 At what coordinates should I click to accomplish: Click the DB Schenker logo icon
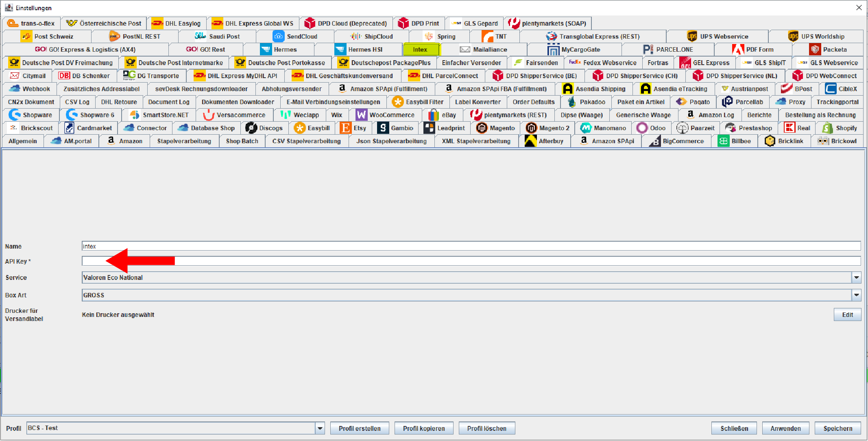coord(64,75)
